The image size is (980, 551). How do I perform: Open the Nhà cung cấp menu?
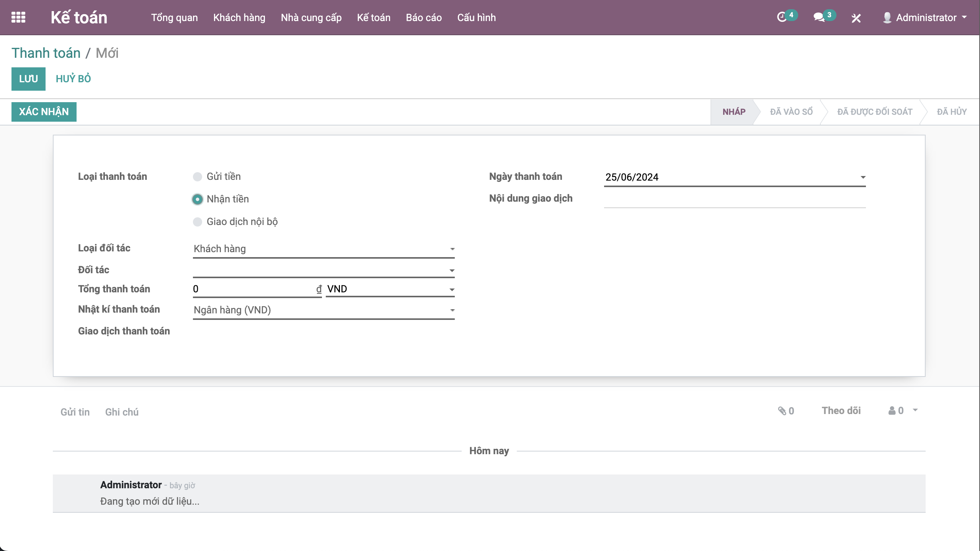coord(311,18)
